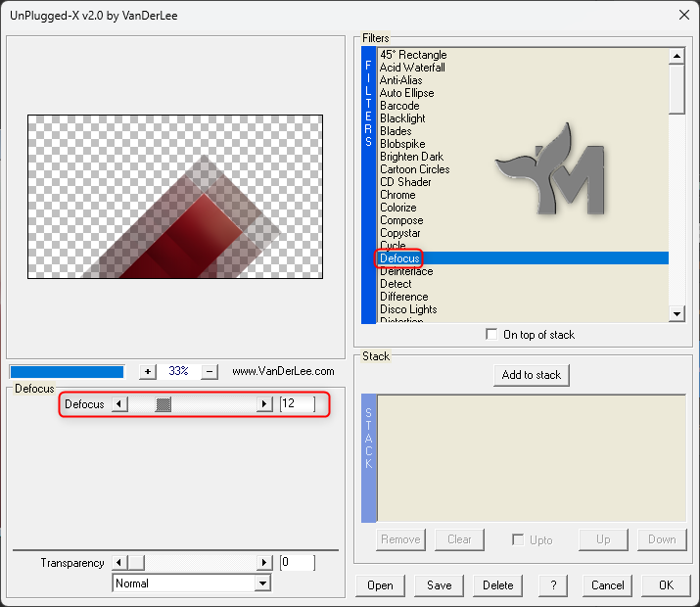Click the Transparency value field showing 0
The width and height of the screenshot is (700, 607).
tap(298, 562)
